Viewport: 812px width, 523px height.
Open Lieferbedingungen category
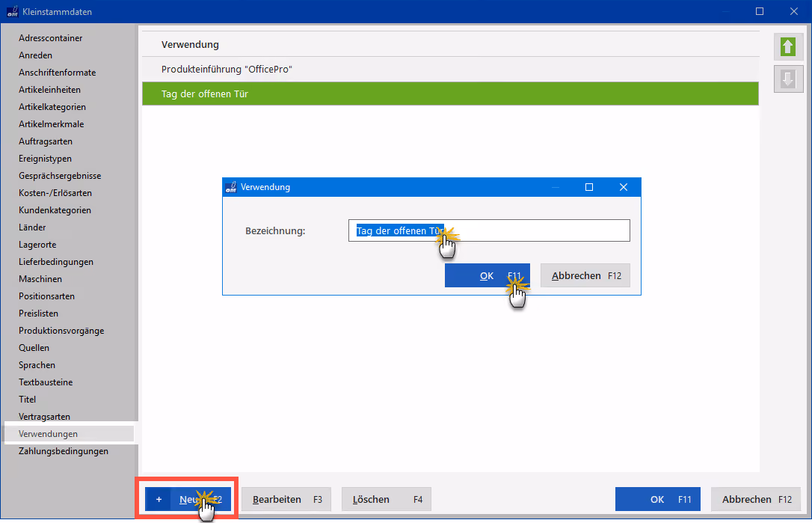click(x=56, y=262)
